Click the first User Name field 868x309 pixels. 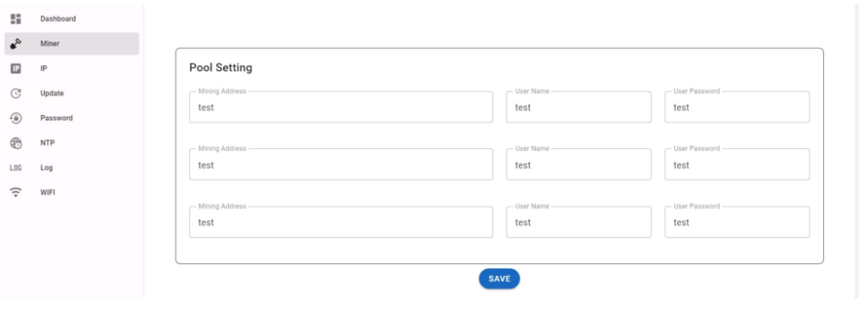click(x=578, y=108)
